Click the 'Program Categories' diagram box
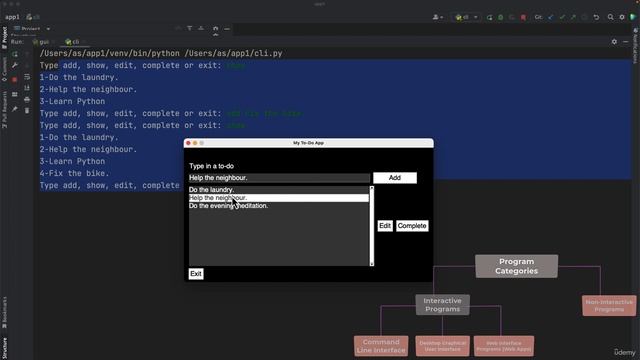Viewport: 640px width, 360px height. click(516, 266)
